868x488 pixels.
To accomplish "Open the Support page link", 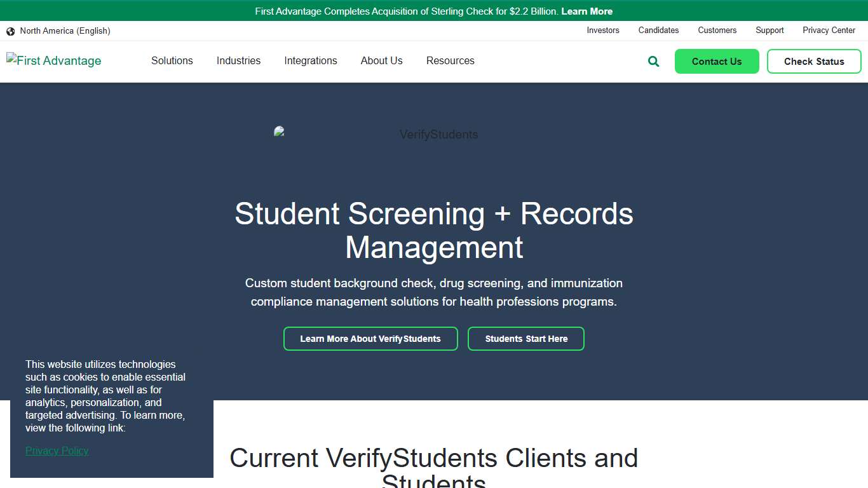I will [770, 30].
